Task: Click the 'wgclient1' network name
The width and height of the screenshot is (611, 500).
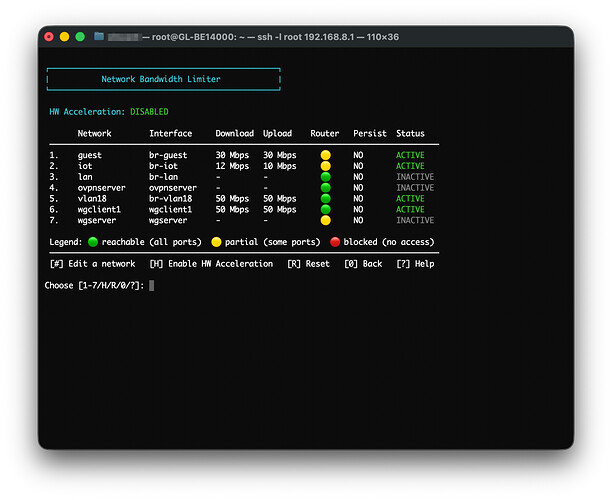Action: click(99, 210)
